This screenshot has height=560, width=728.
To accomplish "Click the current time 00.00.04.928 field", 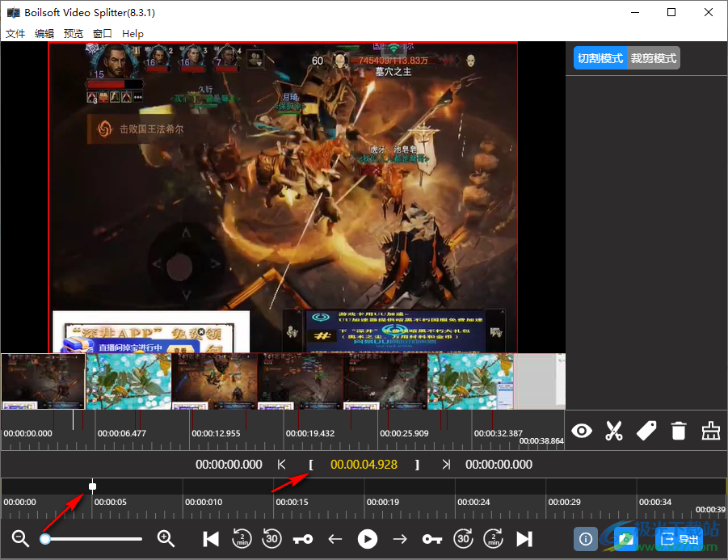I will tap(364, 465).
